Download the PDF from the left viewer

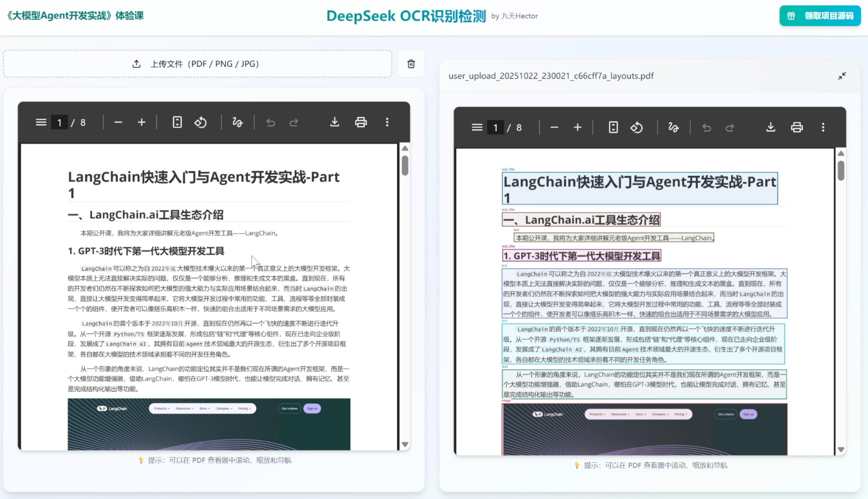pyautogui.click(x=334, y=122)
